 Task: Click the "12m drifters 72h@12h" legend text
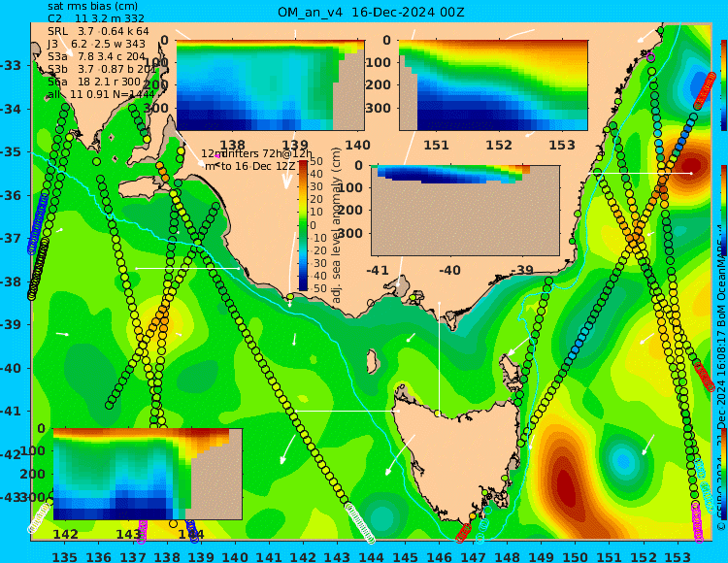tap(257, 153)
